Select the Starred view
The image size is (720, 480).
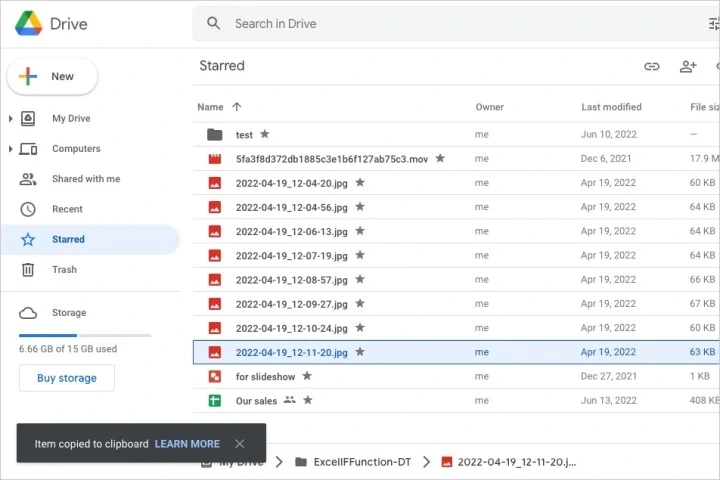click(91, 239)
